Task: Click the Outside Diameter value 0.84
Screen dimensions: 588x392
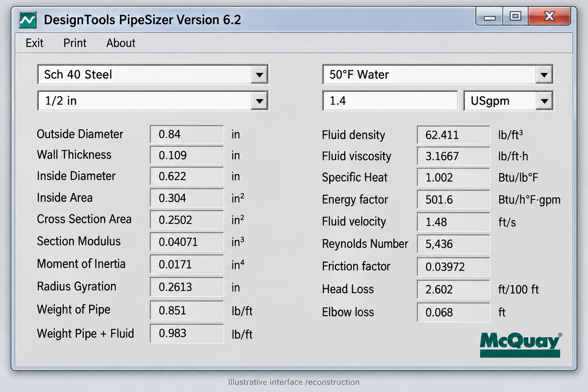Action: click(x=187, y=134)
